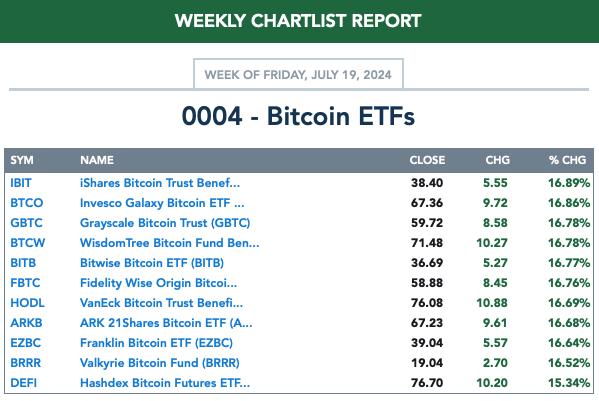Open Franklin Bitcoin ETF (EZBC) link
Screen dimensions: 599x401
click(x=156, y=343)
